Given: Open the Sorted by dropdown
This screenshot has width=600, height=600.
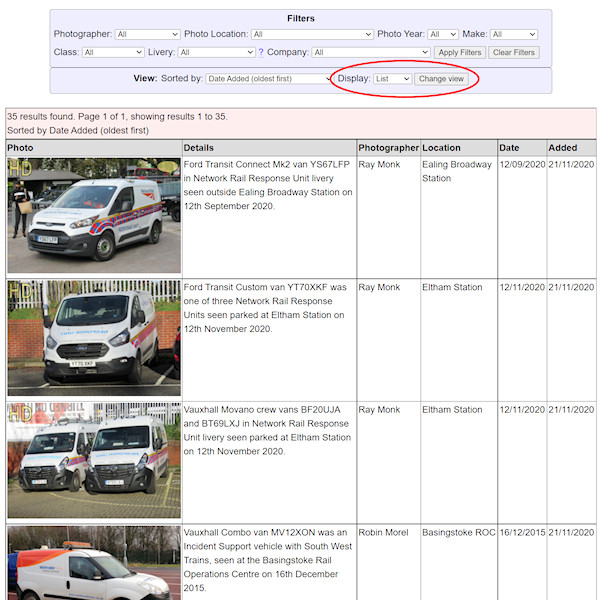Looking at the screenshot, I should tap(269, 78).
